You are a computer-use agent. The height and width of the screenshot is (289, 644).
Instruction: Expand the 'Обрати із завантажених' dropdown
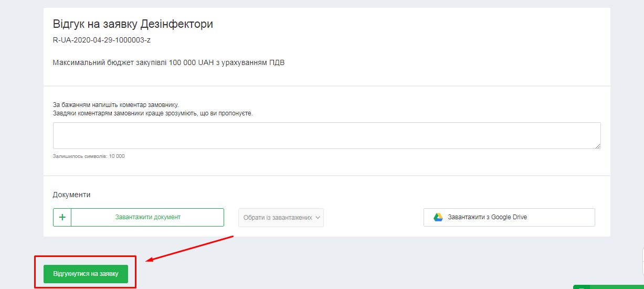[281, 218]
